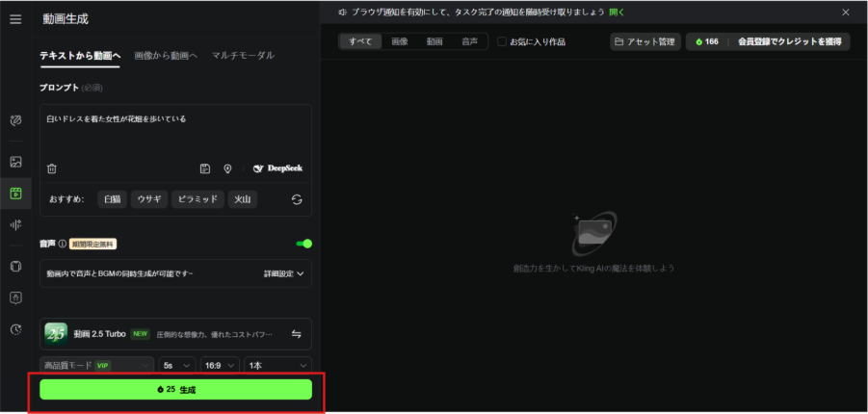Click the top sidebar swirl icon
This screenshot has height=414, width=868.
(x=15, y=120)
